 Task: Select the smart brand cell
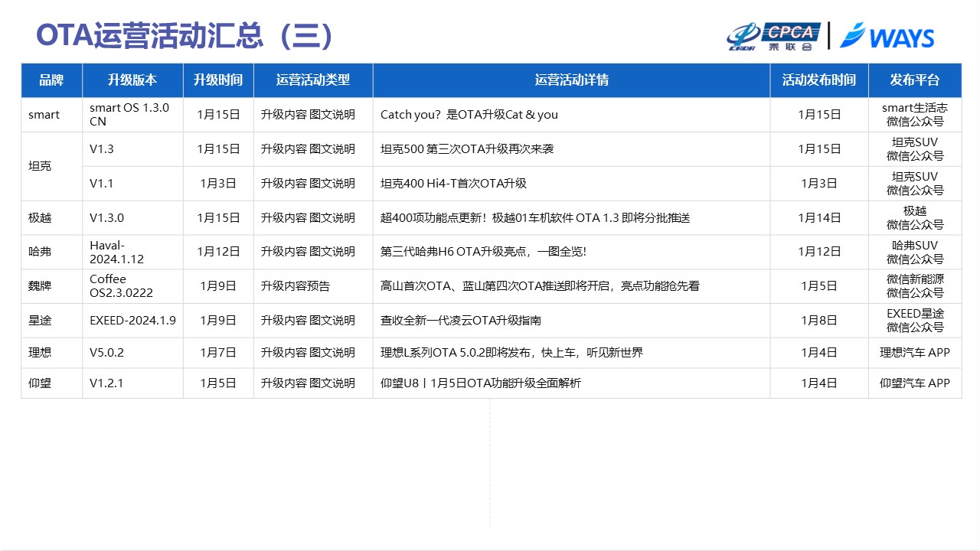point(51,115)
